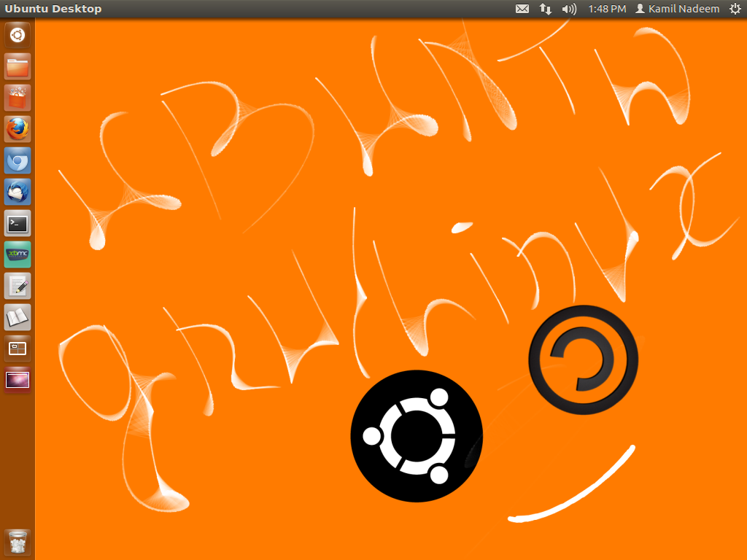Open Thunderbird mail client
The width and height of the screenshot is (747, 560).
coord(18,192)
